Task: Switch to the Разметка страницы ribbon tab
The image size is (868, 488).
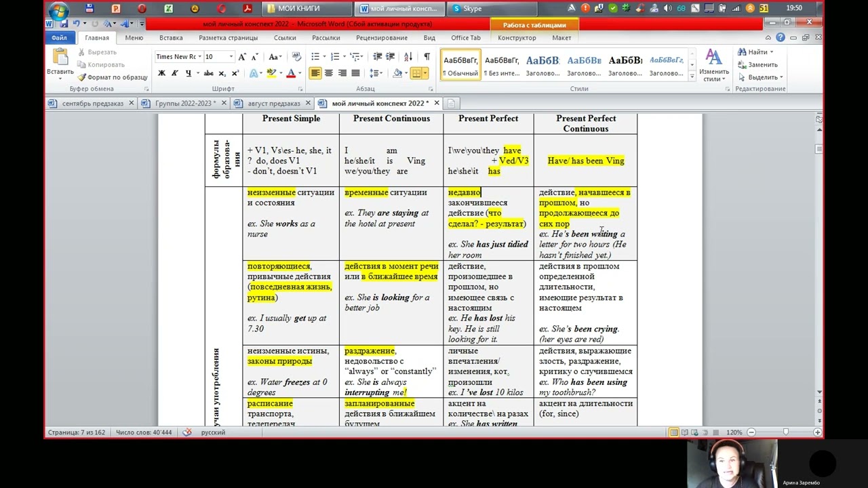Action: [x=228, y=38]
